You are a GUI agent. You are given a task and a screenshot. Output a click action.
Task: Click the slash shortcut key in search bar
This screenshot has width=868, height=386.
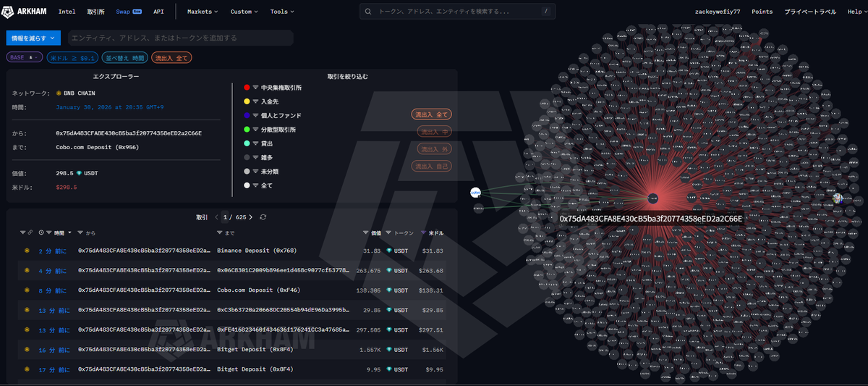coord(545,12)
